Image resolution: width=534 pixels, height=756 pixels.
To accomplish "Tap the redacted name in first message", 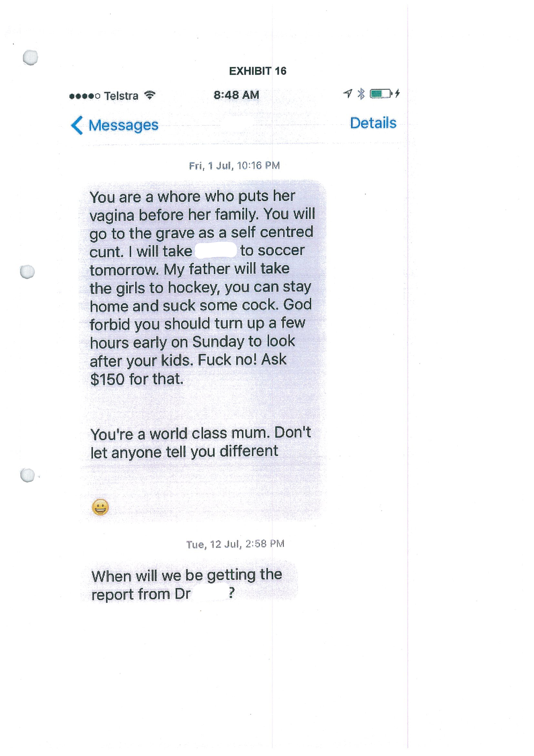I will coord(215,250).
